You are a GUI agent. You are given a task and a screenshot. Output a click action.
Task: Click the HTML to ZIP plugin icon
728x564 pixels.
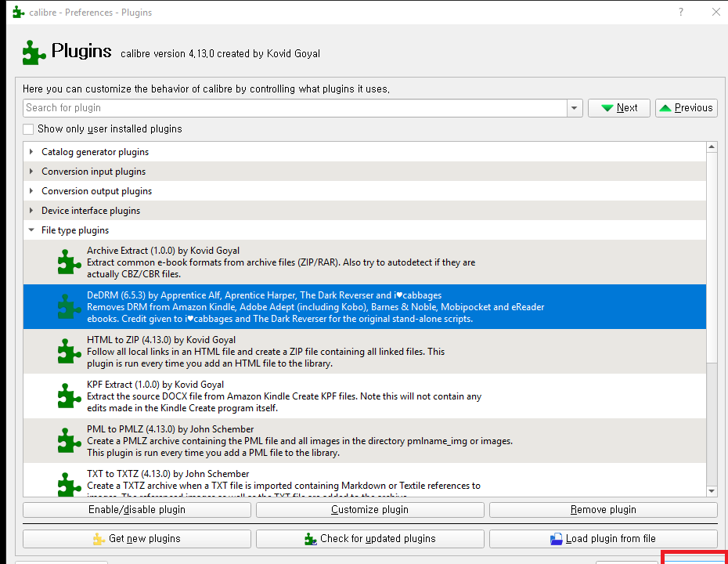click(x=69, y=351)
